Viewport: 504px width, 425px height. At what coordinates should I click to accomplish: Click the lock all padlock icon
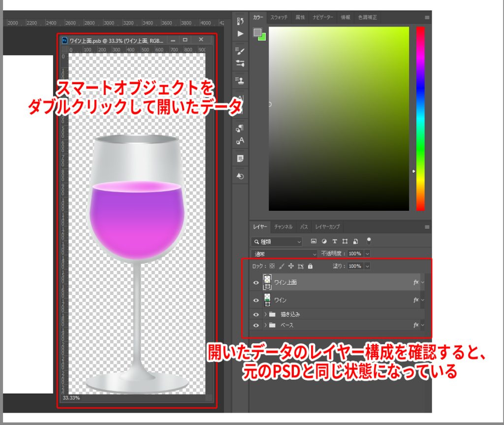tap(310, 266)
